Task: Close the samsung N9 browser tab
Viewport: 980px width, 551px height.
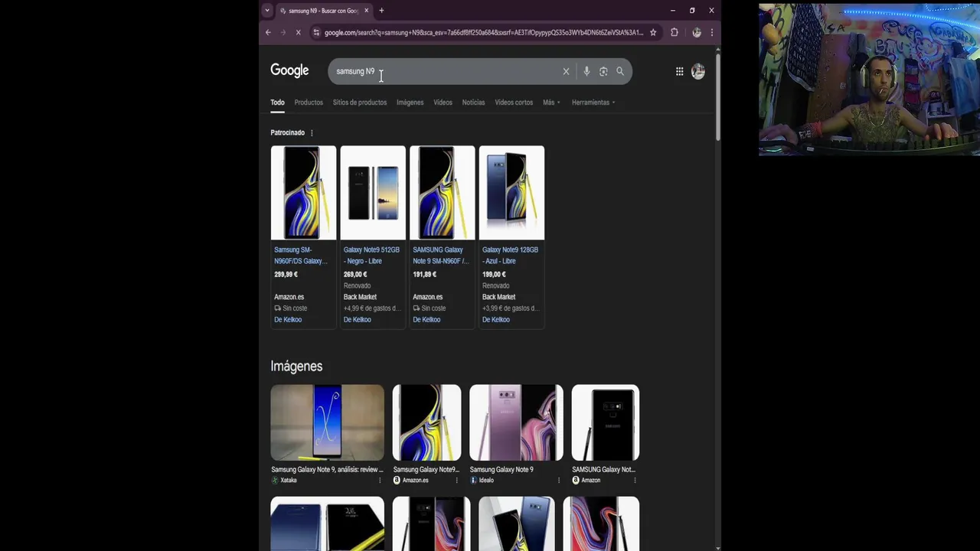Action: point(367,11)
